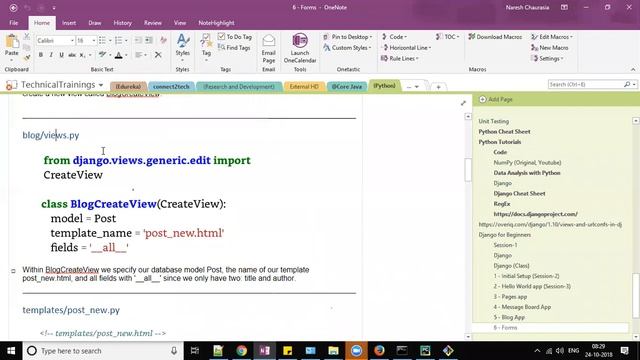The image size is (640, 360).
Task: Switch to the Draw tab
Action: pyautogui.click(x=95, y=23)
